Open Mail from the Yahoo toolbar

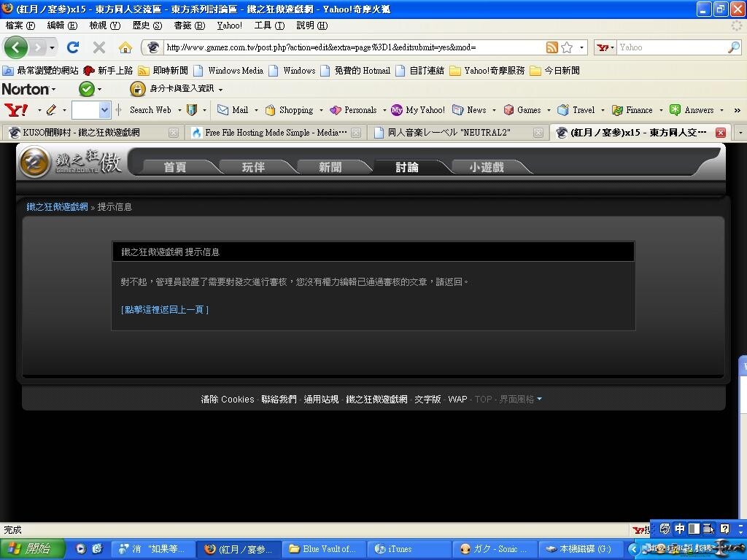[x=233, y=110]
